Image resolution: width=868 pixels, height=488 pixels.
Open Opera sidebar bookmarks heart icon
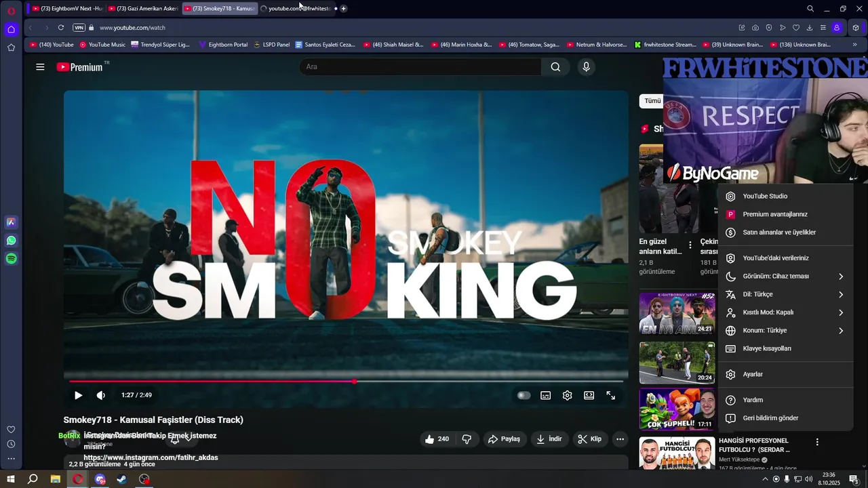(x=11, y=430)
